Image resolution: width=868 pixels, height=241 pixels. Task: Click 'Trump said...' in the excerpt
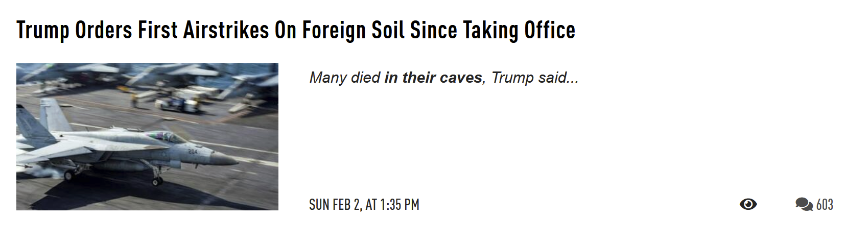click(x=535, y=78)
